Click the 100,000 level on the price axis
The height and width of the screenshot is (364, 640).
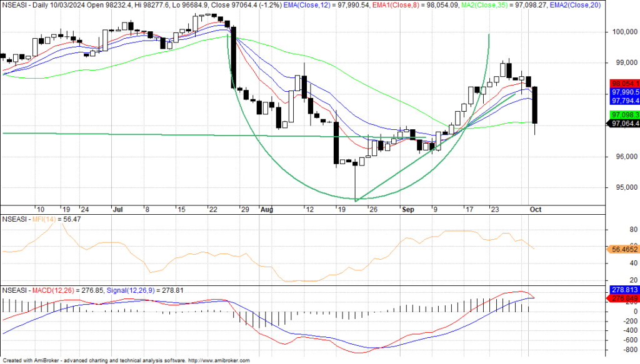click(x=623, y=31)
